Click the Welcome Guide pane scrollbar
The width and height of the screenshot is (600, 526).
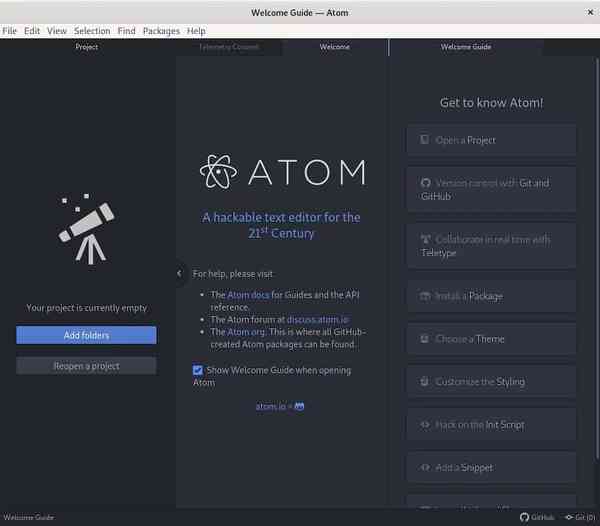(597, 257)
